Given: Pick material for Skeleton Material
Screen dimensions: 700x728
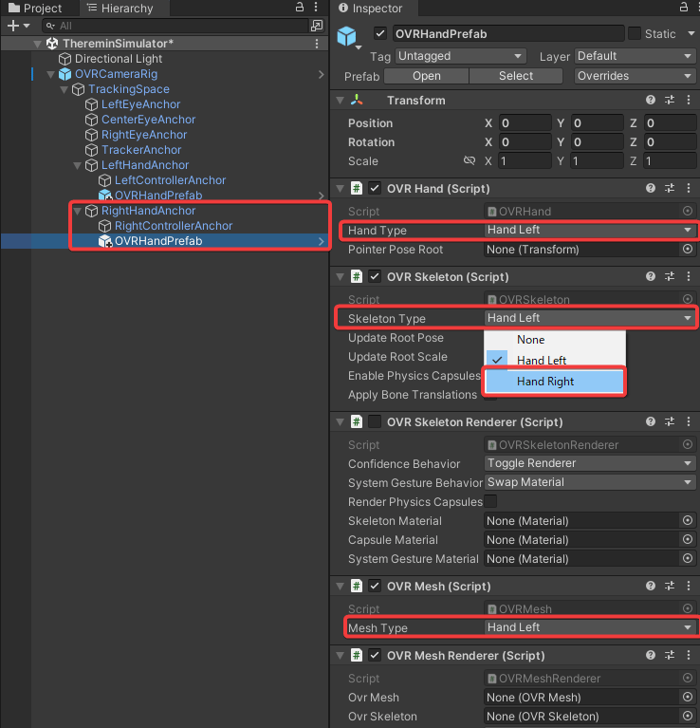Looking at the screenshot, I should click(x=688, y=520).
